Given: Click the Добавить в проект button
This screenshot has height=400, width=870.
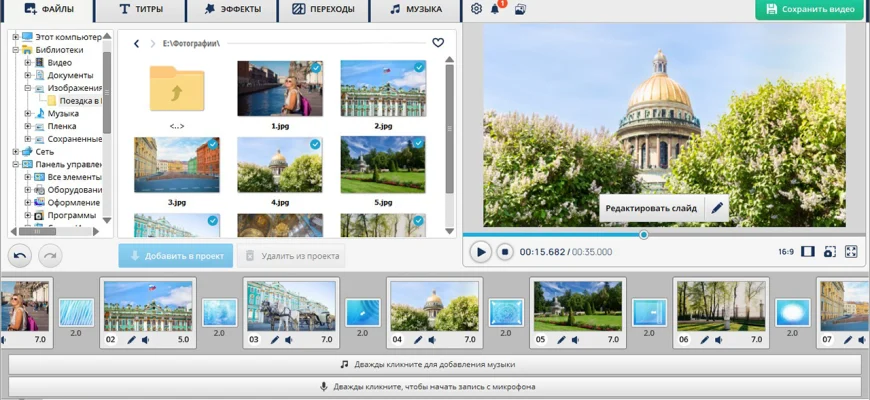Looking at the screenshot, I should (176, 256).
